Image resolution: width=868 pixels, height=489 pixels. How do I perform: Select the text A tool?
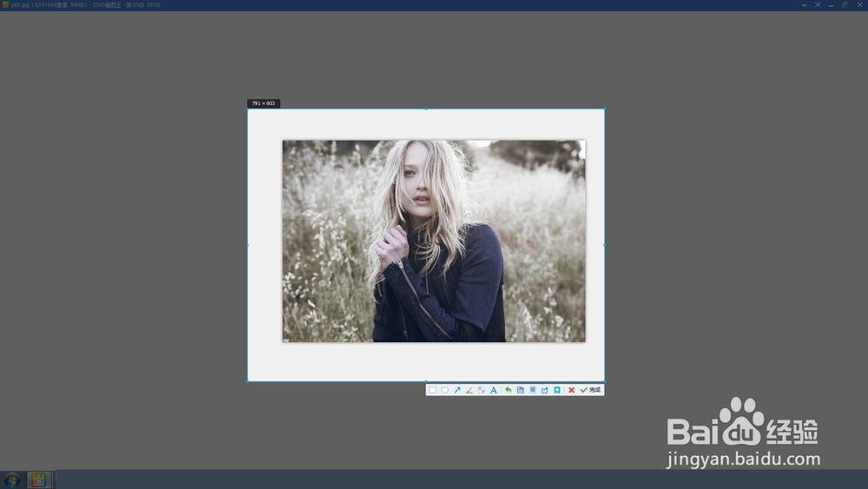[493, 390]
